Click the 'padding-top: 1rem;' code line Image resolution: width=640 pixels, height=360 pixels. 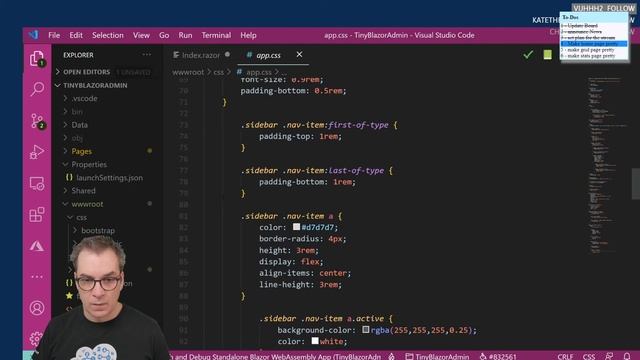(x=300, y=136)
